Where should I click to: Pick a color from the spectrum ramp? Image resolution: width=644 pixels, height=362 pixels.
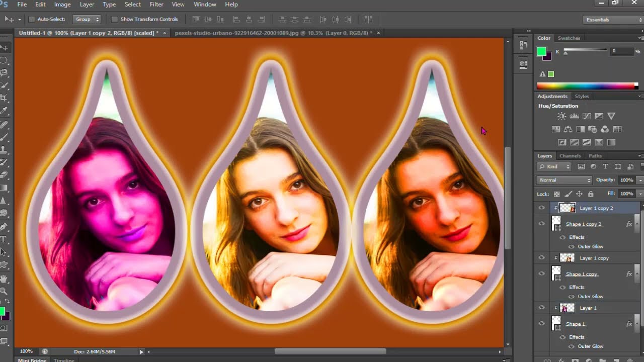587,86
